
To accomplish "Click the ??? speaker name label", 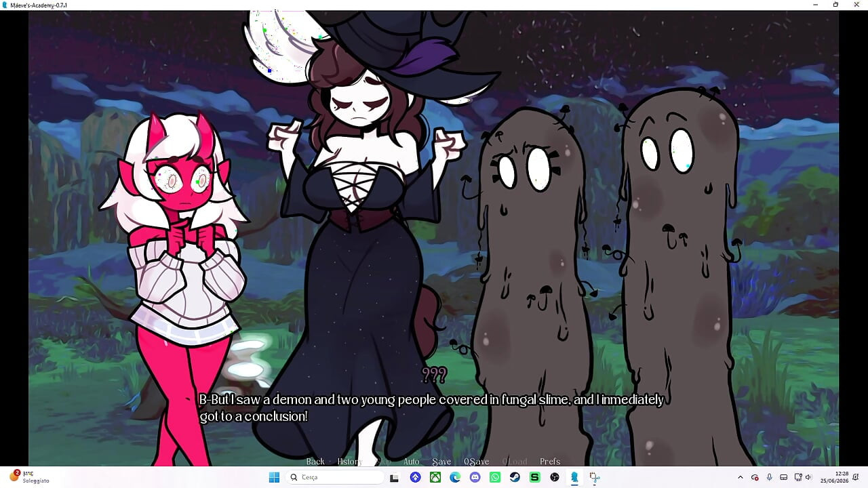I will coord(434,375).
